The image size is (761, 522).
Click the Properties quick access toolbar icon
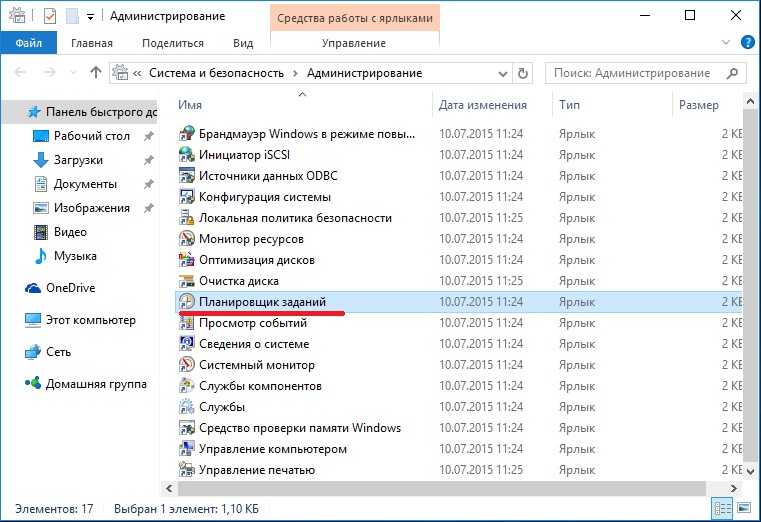[x=50, y=16]
